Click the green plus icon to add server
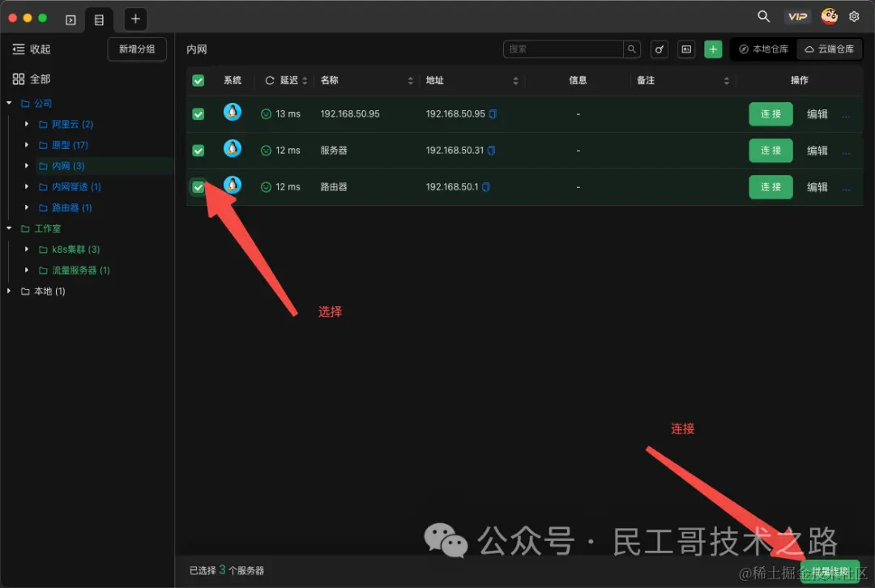This screenshot has width=875, height=588. 712,49
